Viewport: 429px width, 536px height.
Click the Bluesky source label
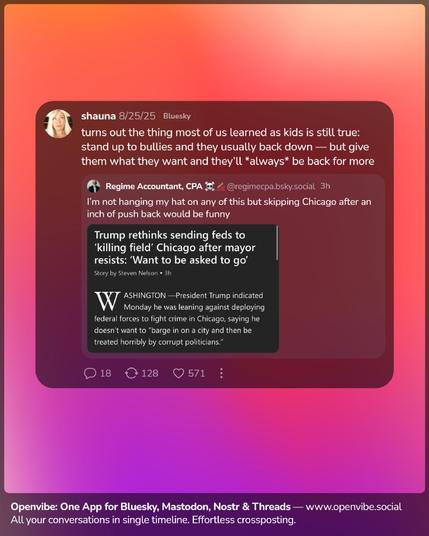tap(177, 116)
